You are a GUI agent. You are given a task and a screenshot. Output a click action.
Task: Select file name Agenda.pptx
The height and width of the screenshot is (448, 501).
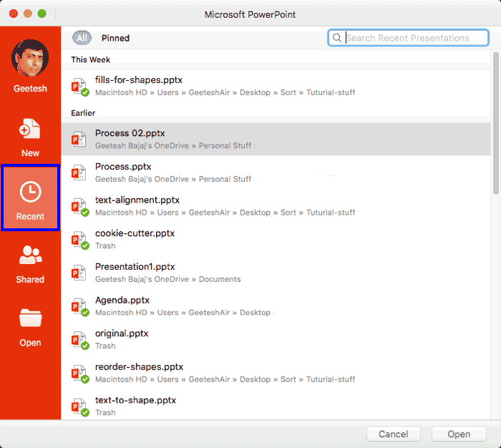[122, 301]
